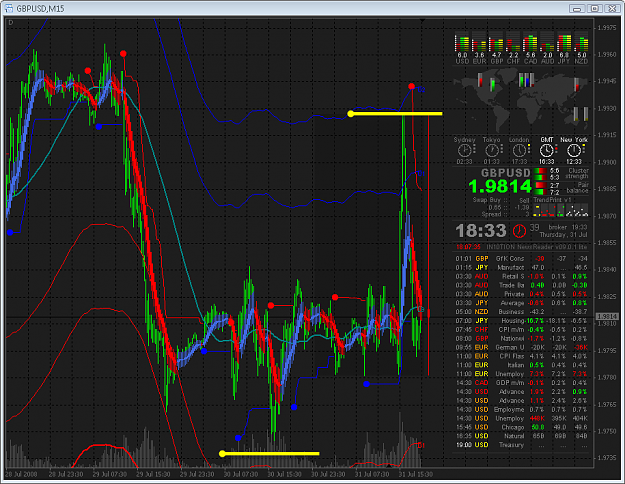Click the JPY 'Housing' news row
This screenshot has height=484, width=625.
click(x=521, y=321)
